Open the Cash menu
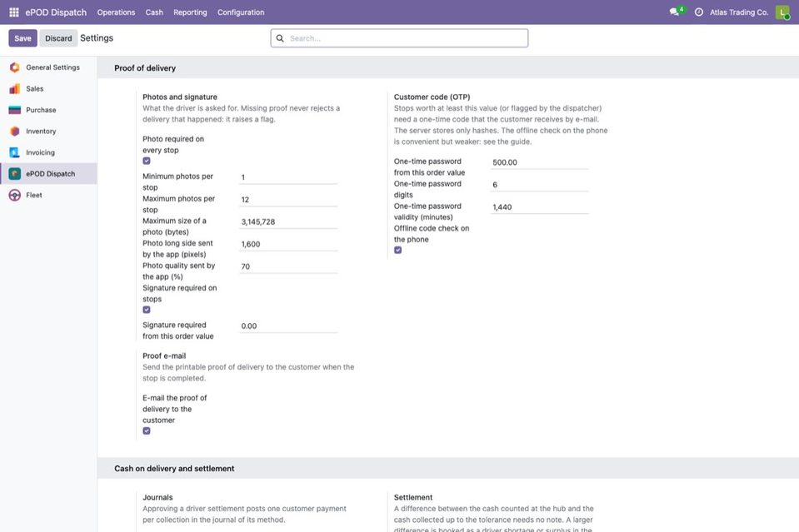This screenshot has height=532, width=799. (154, 12)
